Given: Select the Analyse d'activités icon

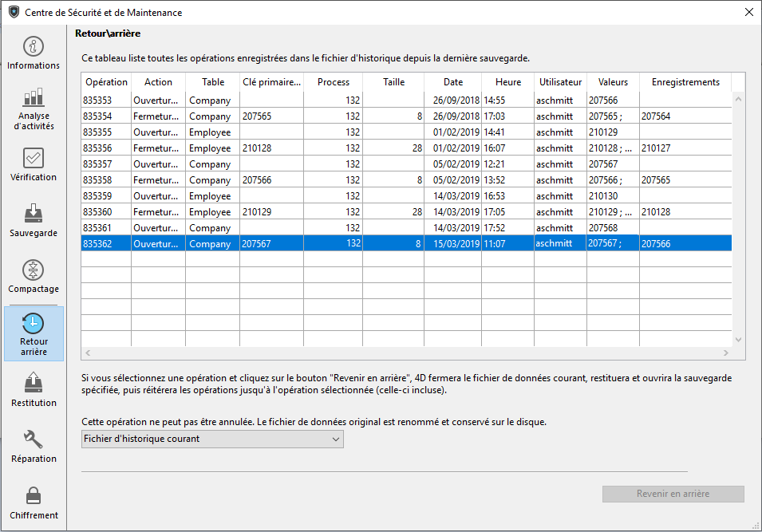Looking at the screenshot, I should (x=34, y=97).
